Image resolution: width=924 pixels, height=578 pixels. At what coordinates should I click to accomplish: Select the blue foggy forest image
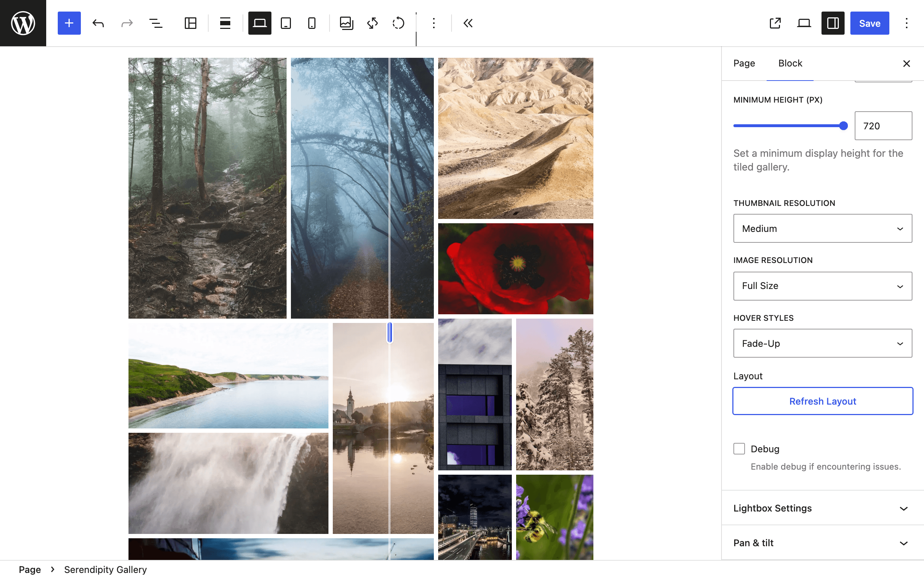pos(362,188)
